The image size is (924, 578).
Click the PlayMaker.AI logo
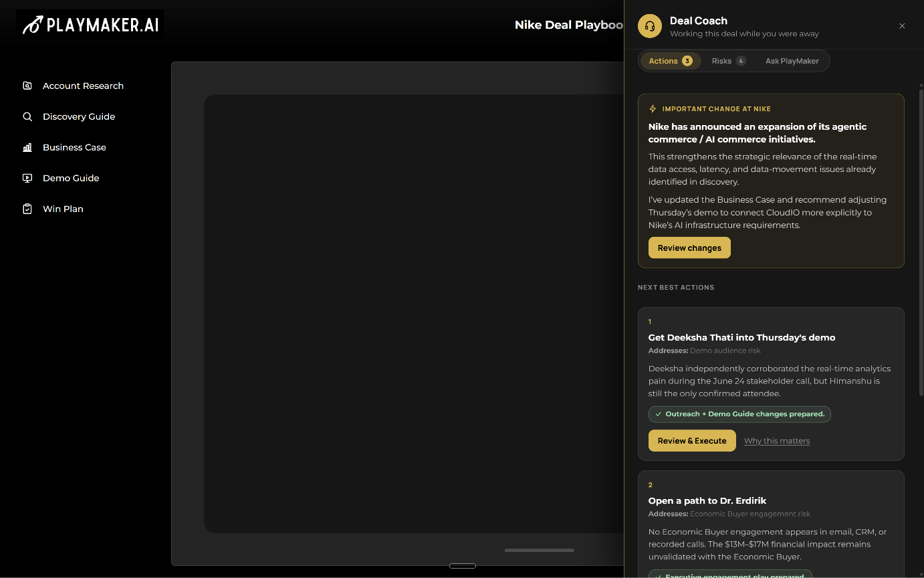[90, 25]
